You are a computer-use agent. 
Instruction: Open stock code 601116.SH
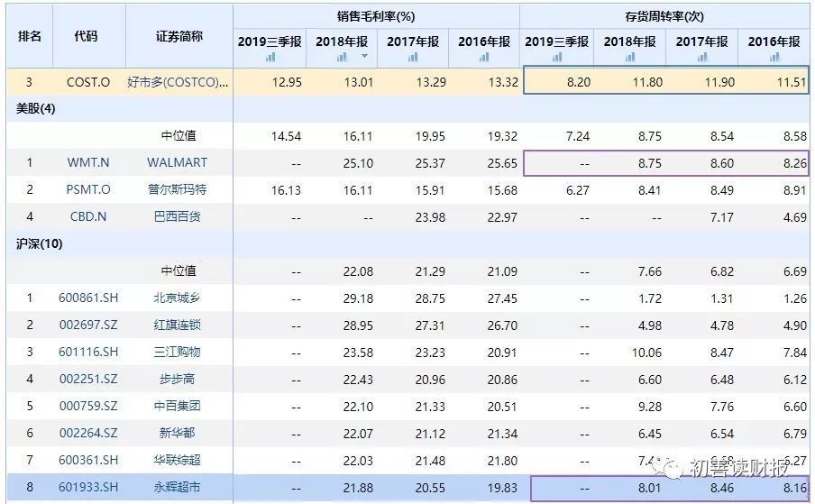tap(88, 352)
